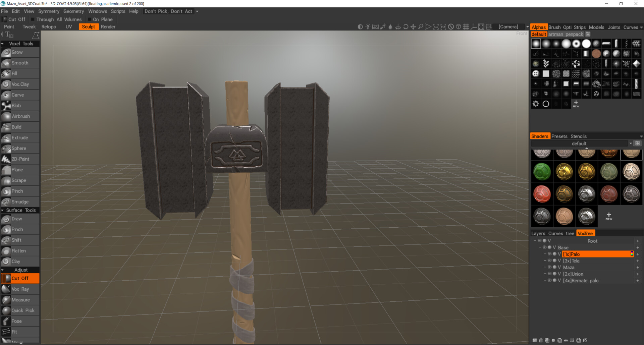Screen dimensions: 644x345
Task: Collapse the Adjust section
Action: point(3,270)
